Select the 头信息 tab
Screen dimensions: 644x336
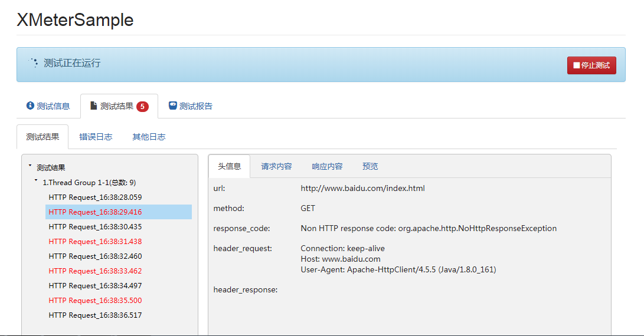(229, 166)
